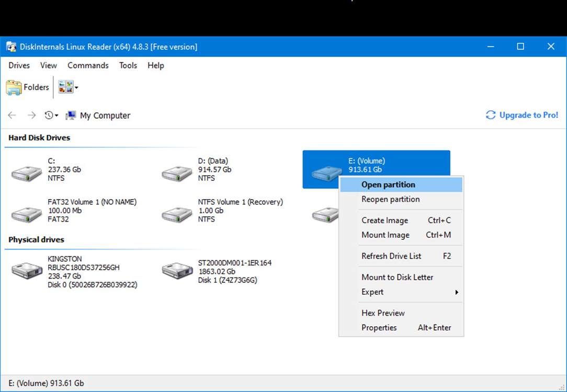Click the My Computer icon in address bar
Viewport: 567px width, 392px height.
(x=71, y=116)
